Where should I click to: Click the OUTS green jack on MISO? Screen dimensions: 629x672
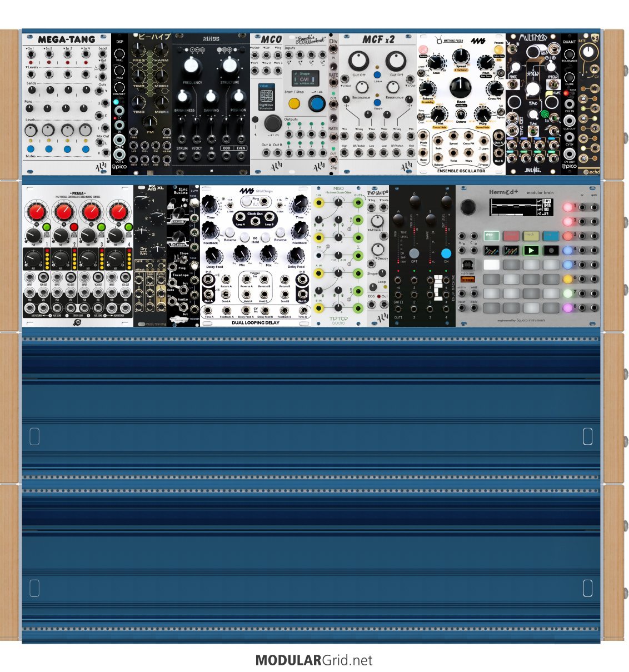[358, 203]
